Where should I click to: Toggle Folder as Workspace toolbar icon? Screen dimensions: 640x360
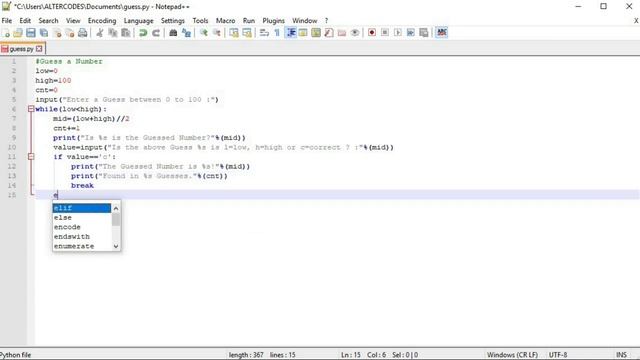pyautogui.click(x=342, y=33)
